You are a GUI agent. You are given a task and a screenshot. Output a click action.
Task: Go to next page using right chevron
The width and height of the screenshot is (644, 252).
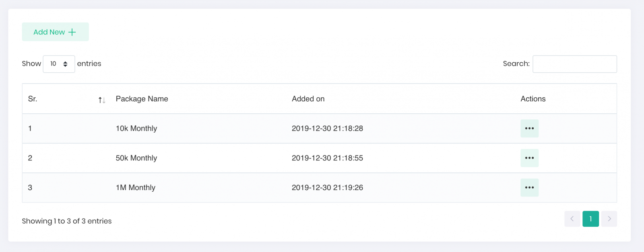(609, 219)
